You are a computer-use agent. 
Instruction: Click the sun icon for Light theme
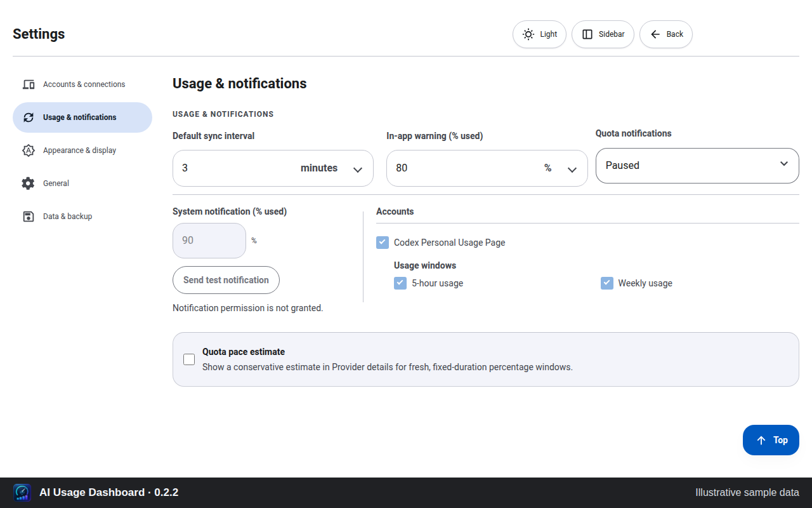coord(528,34)
